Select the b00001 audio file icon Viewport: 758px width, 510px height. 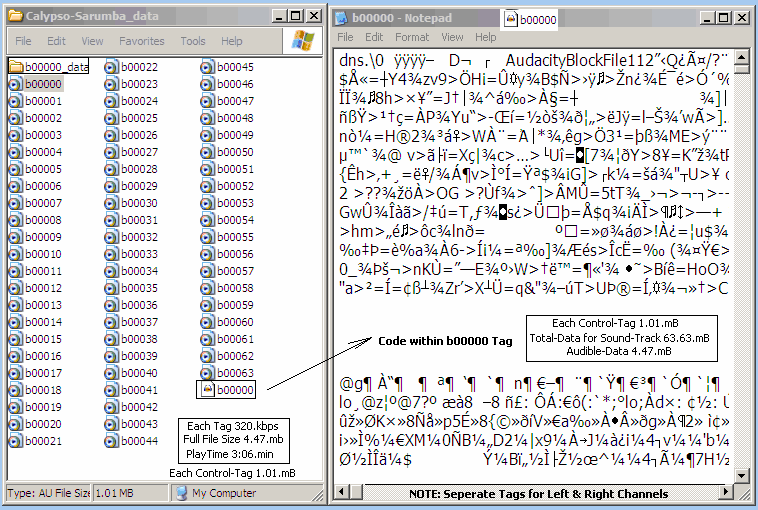coord(16,101)
